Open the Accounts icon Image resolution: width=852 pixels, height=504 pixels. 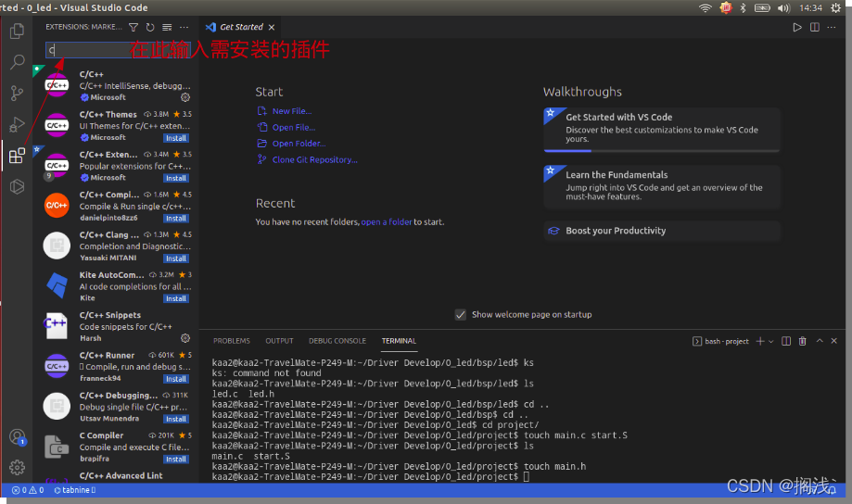(x=17, y=436)
